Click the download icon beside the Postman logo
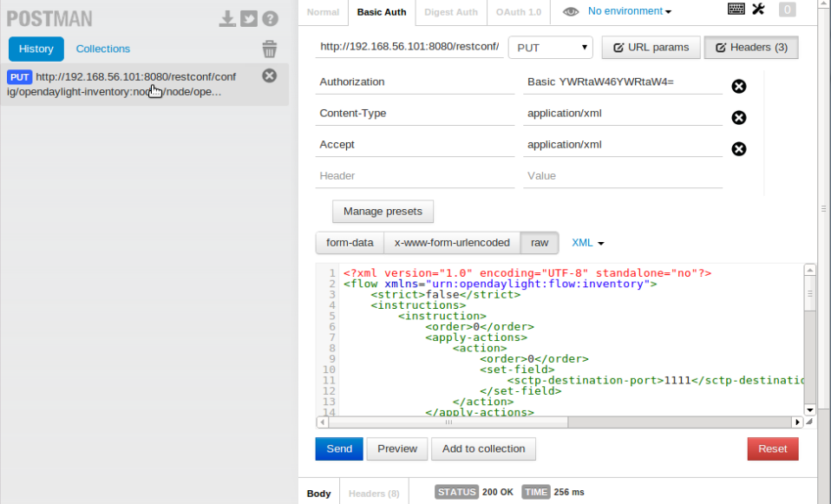This screenshot has width=831, height=504. [x=227, y=18]
